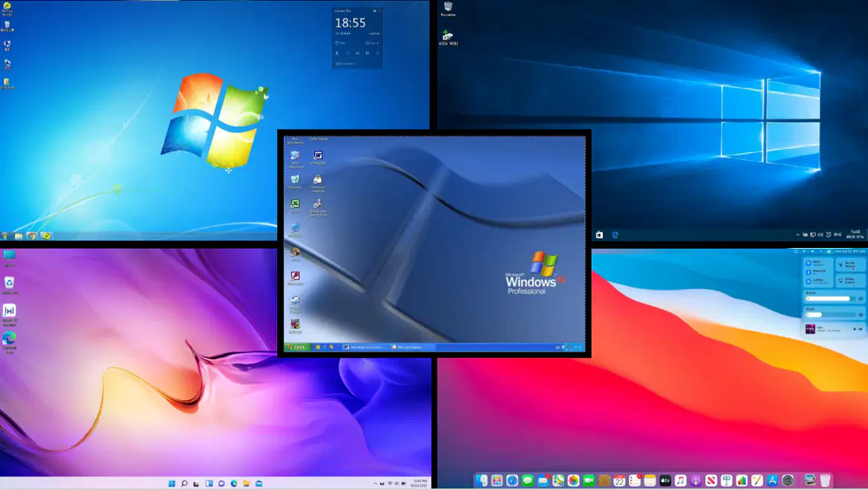Launch Chrome from the Windows 7 taskbar

[31, 235]
